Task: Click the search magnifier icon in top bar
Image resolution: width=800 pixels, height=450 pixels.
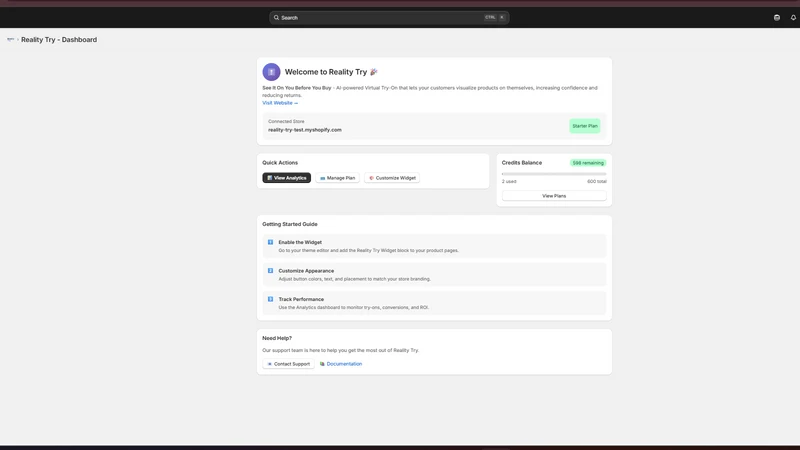Action: click(x=276, y=17)
